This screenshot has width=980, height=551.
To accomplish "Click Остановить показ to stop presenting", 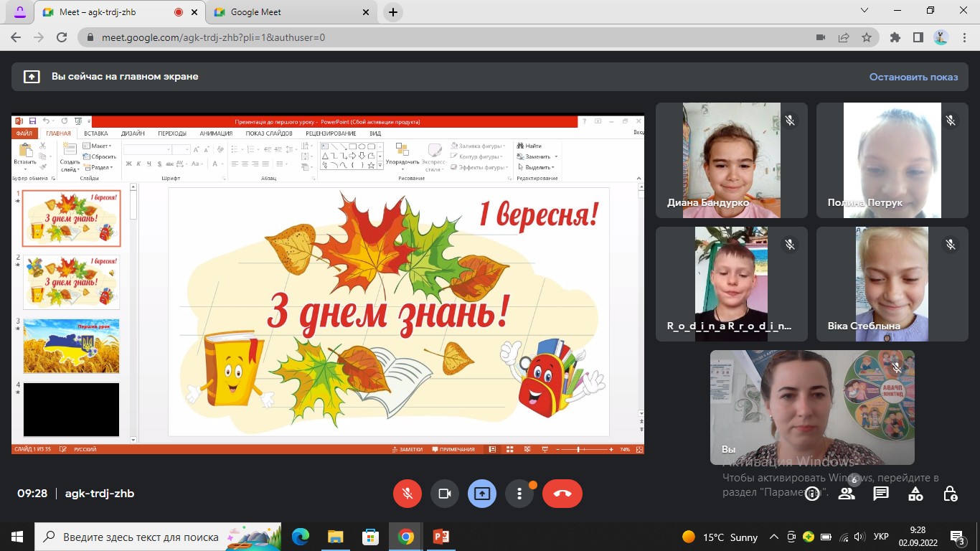I will (913, 77).
